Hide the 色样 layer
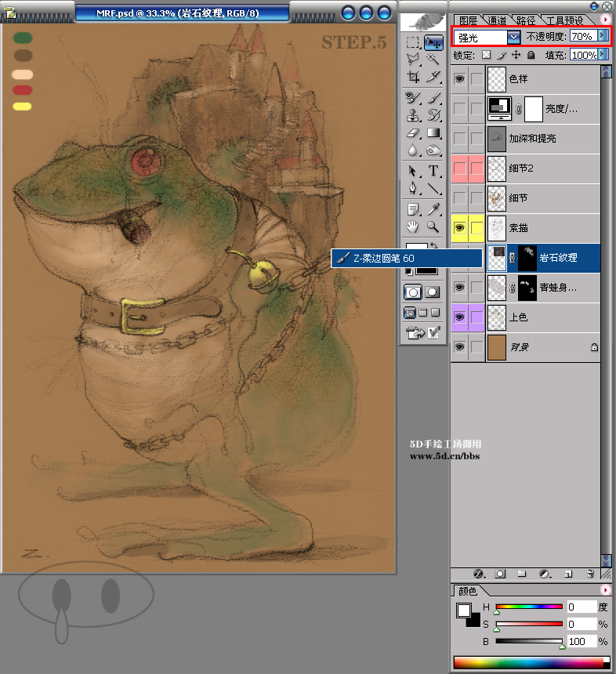The width and height of the screenshot is (616, 674). [459, 78]
